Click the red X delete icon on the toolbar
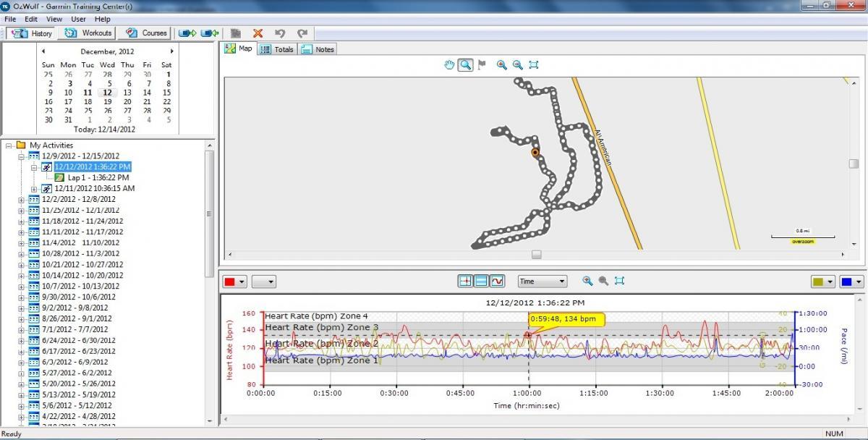The height and width of the screenshot is (440, 868). click(x=256, y=33)
